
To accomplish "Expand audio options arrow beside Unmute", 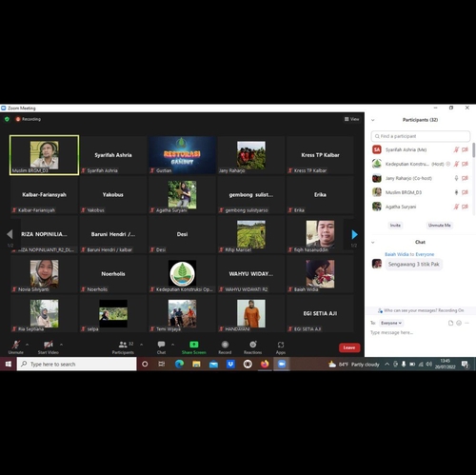I will 27,345.
